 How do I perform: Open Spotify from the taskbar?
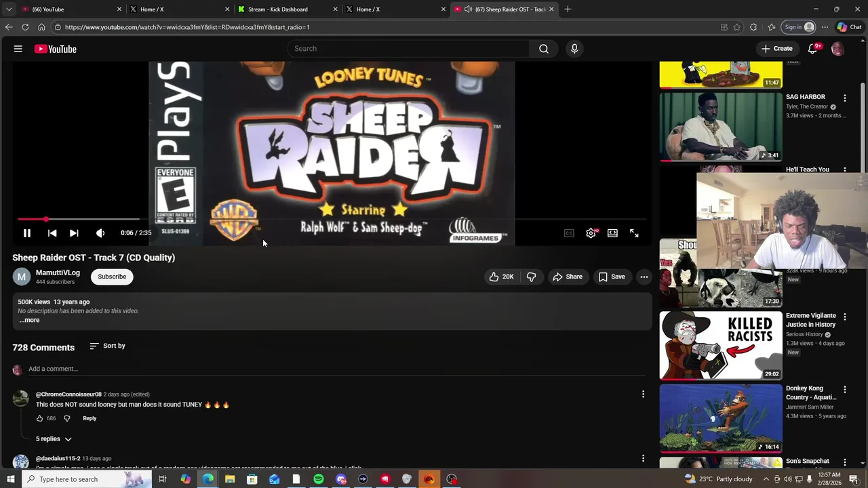(x=319, y=479)
